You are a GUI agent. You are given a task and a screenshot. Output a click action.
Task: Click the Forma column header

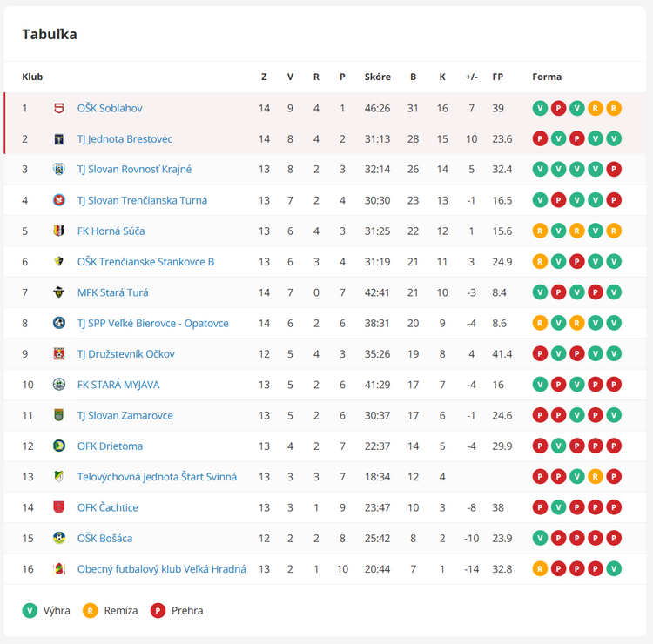(547, 77)
